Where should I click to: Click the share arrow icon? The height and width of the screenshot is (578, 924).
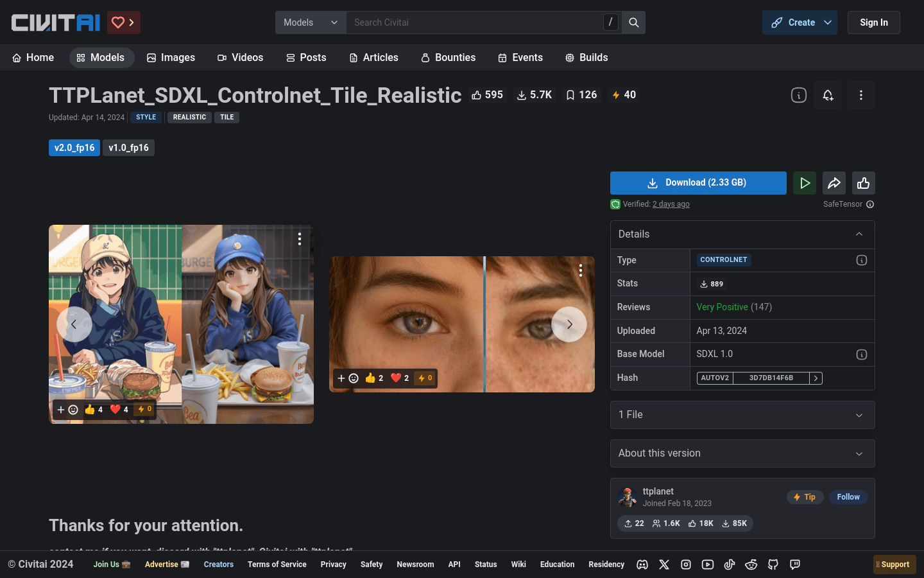834,183
